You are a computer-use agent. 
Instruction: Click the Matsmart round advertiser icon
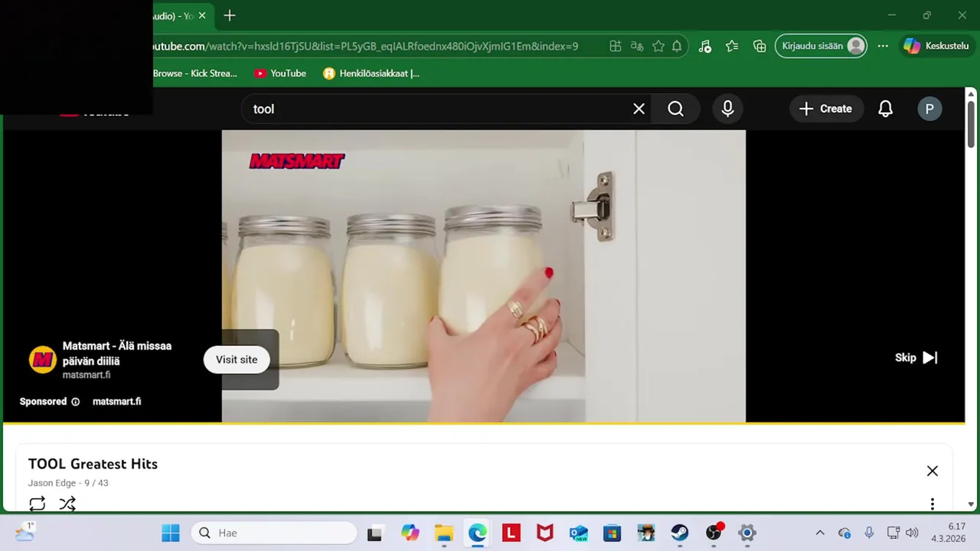point(43,360)
